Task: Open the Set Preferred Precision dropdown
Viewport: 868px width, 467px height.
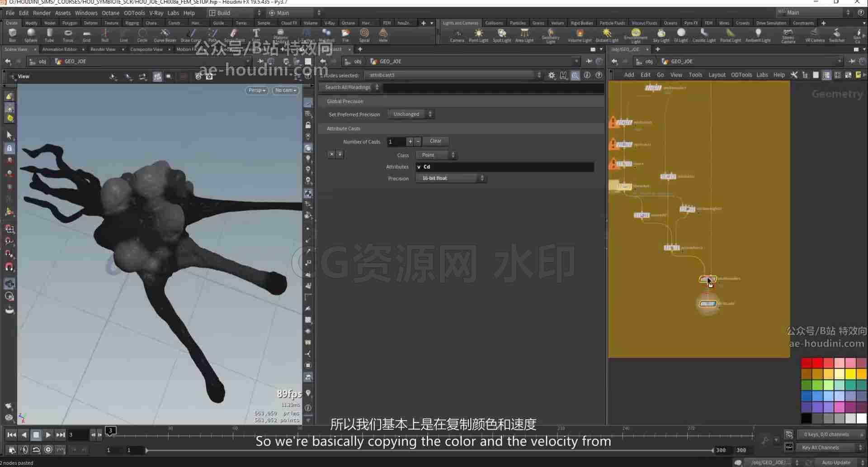Action: click(410, 114)
